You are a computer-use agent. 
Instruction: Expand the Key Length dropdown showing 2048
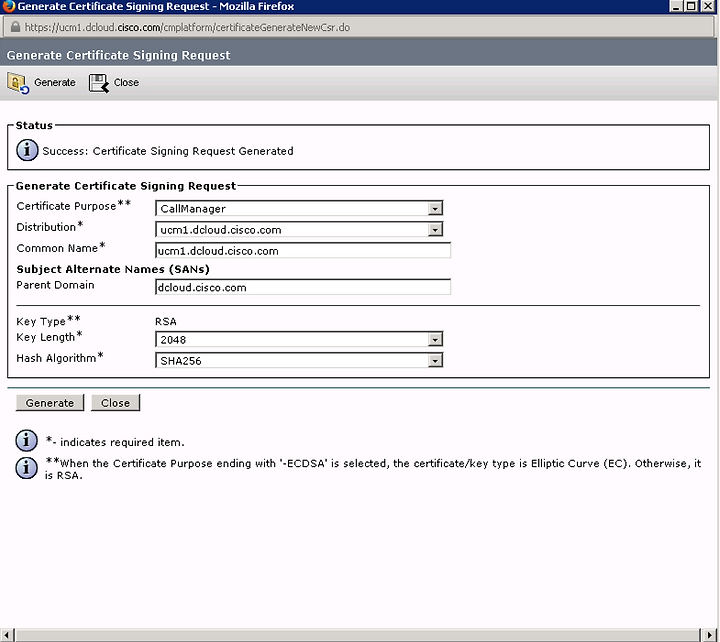299,340
